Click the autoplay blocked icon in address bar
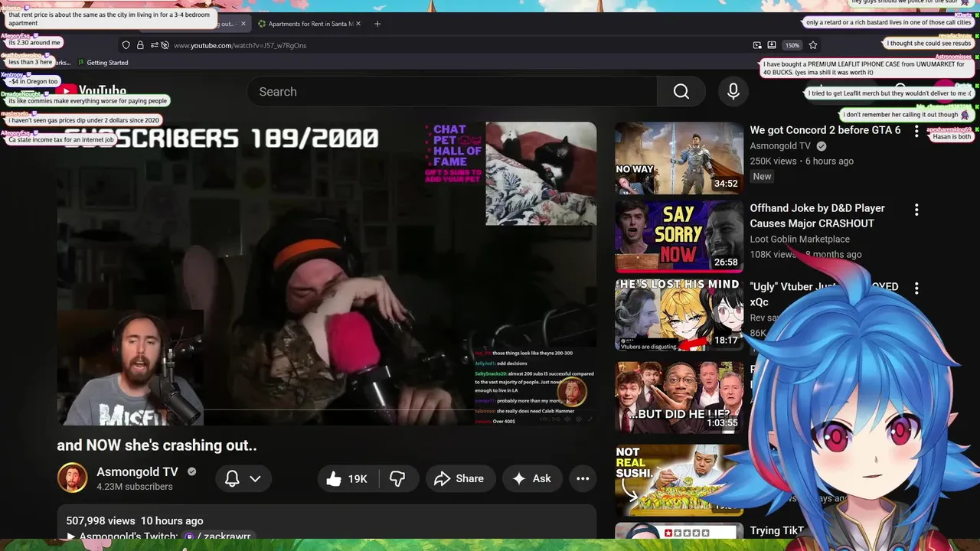980x551 pixels. pos(165,45)
